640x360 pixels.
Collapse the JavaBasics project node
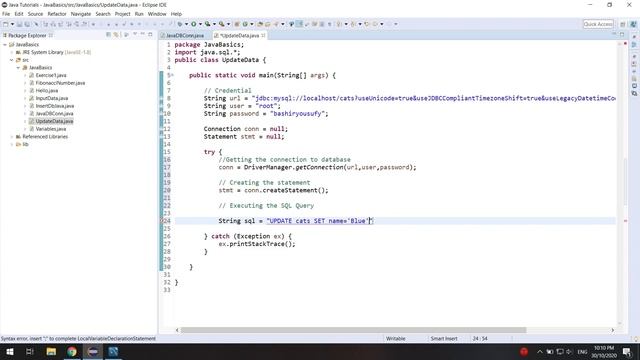click(5, 44)
